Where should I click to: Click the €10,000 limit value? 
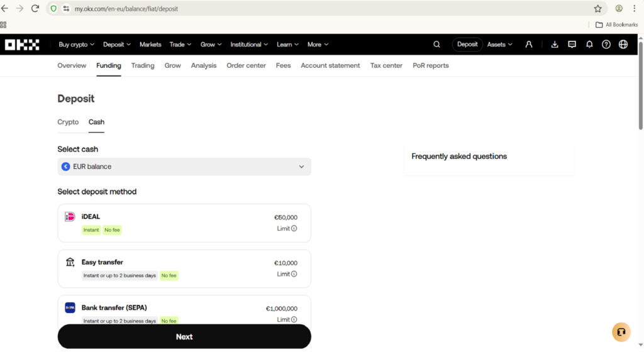click(286, 263)
